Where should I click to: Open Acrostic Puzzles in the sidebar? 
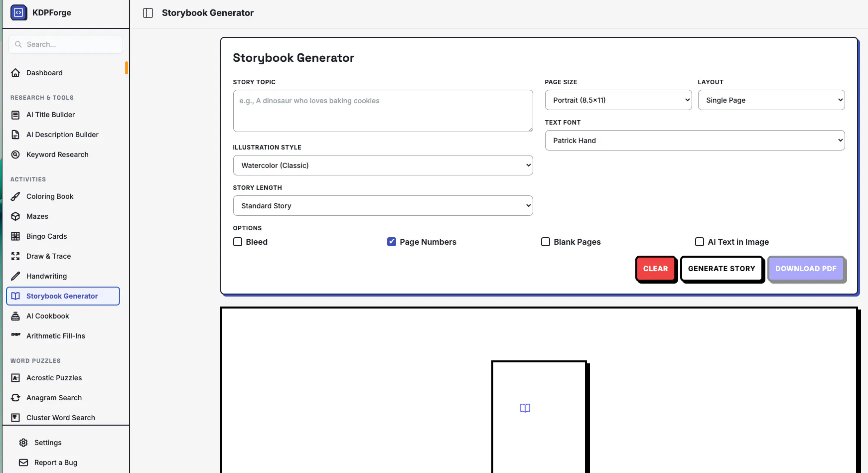click(63, 378)
